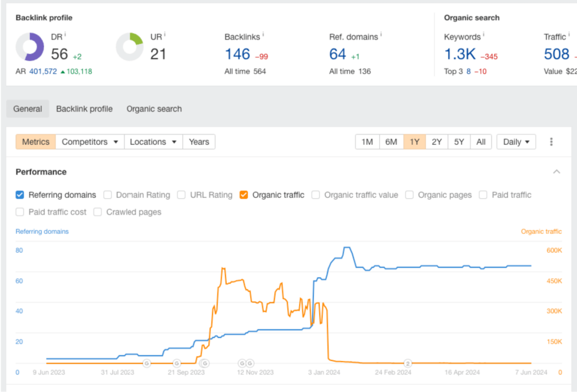This screenshot has height=392, width=577.
Task: Switch to the Backlink profile tab
Action: [84, 109]
